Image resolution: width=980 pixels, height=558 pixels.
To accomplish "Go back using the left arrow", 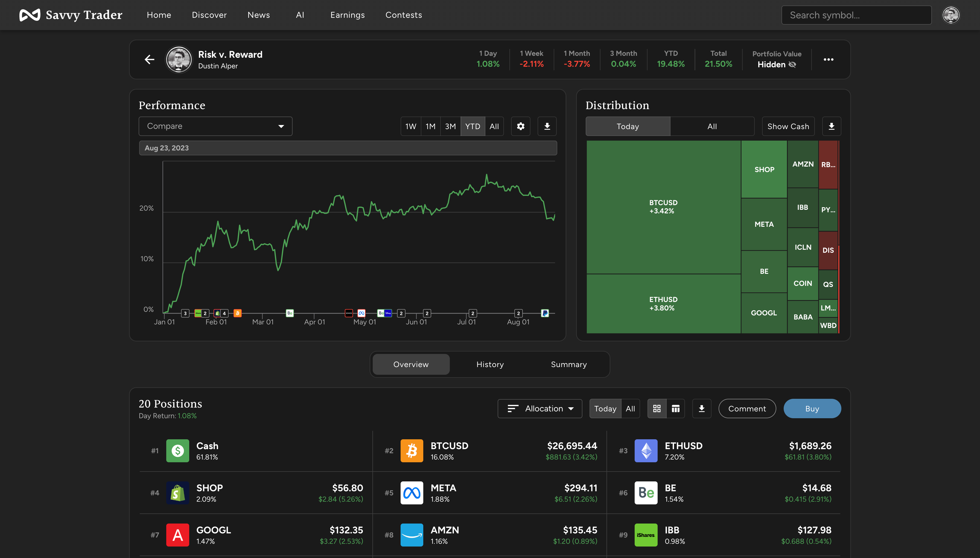I will tap(149, 59).
